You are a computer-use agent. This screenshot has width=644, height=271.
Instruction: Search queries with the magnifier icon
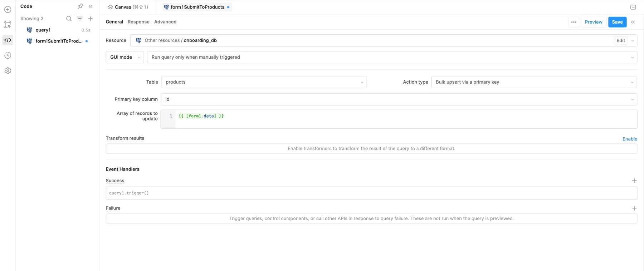[x=69, y=19]
